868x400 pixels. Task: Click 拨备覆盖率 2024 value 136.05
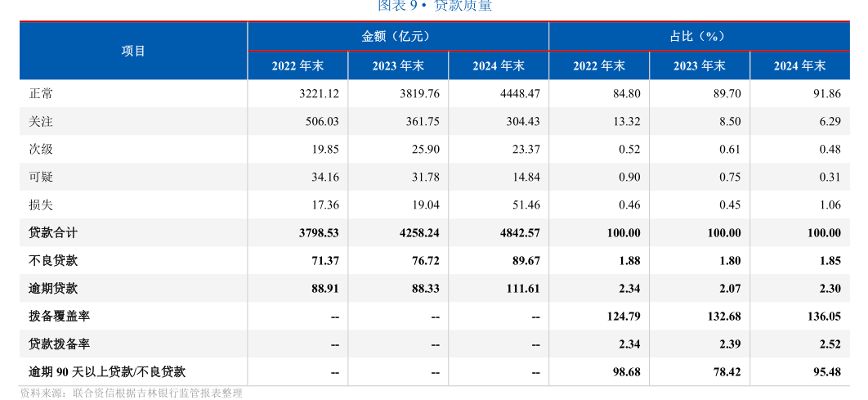pos(824,317)
